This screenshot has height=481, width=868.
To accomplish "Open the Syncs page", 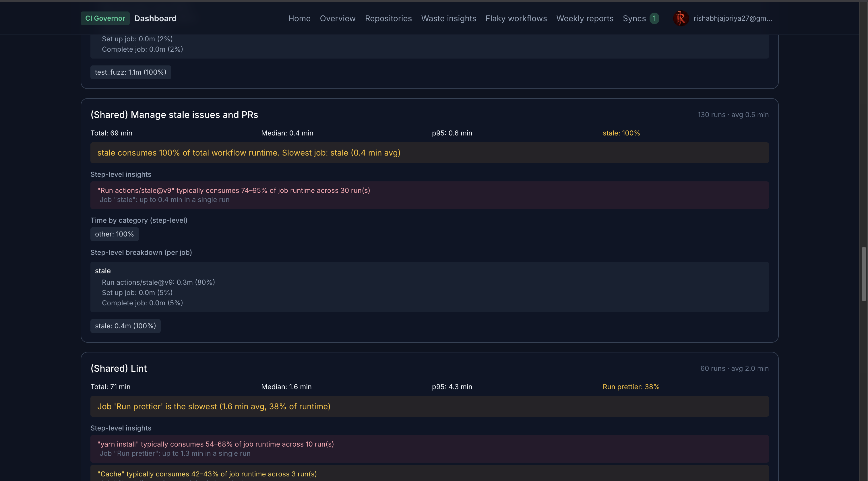I will click(x=634, y=18).
